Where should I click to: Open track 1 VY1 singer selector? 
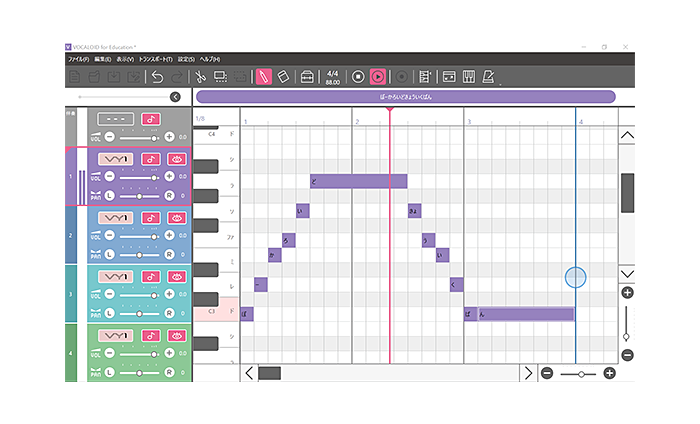(116, 159)
